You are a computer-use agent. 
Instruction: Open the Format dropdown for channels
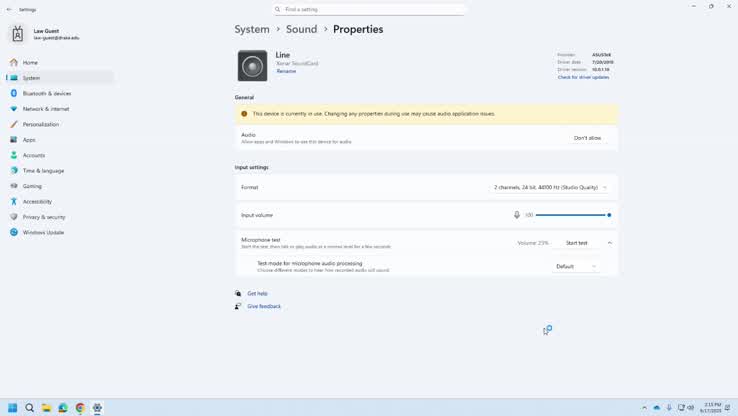click(x=550, y=187)
